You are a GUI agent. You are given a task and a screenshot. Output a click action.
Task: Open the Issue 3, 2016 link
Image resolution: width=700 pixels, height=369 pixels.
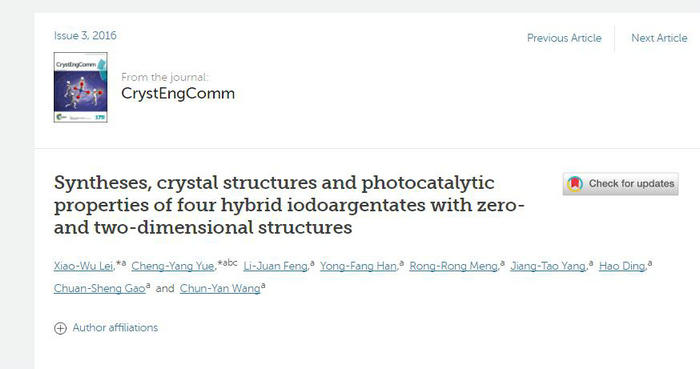click(85, 36)
